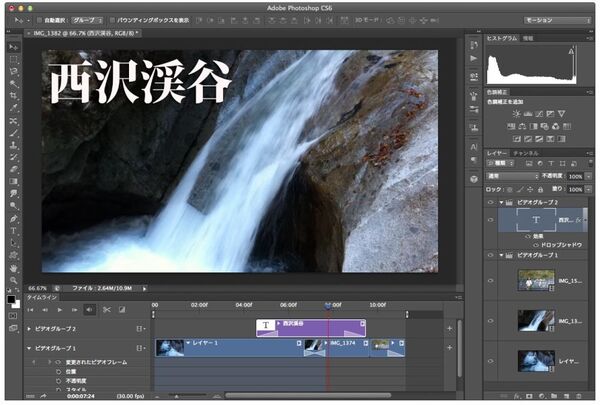The height and width of the screenshot is (405, 600).
Task: Add Levels adjustment icon
Action: (x=528, y=114)
